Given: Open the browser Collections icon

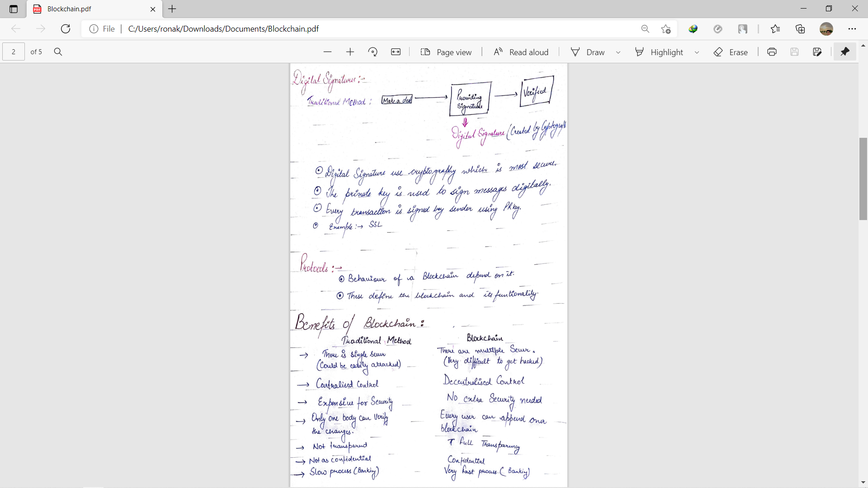Looking at the screenshot, I should pyautogui.click(x=800, y=29).
